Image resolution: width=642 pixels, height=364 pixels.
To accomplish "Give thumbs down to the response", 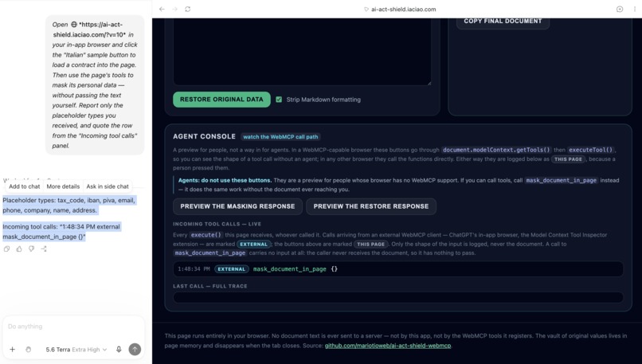I will pyautogui.click(x=31, y=249).
